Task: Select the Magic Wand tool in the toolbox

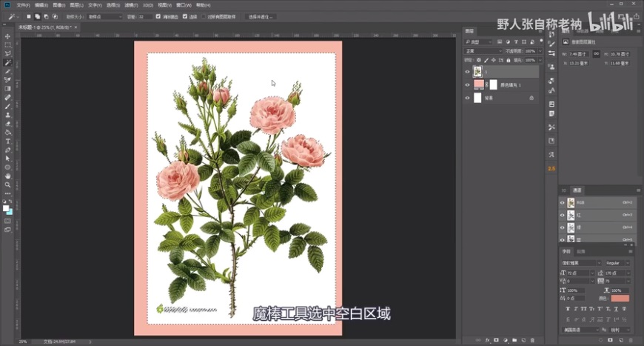Action: pos(7,62)
